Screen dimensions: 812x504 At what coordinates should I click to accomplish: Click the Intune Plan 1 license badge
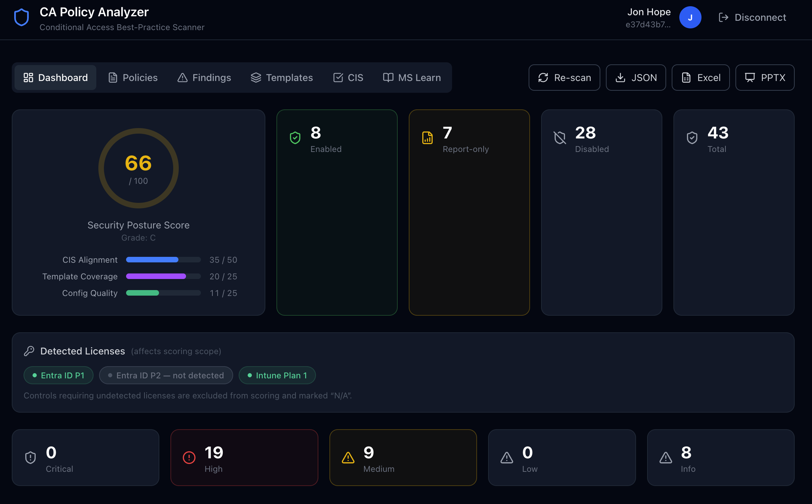277,375
